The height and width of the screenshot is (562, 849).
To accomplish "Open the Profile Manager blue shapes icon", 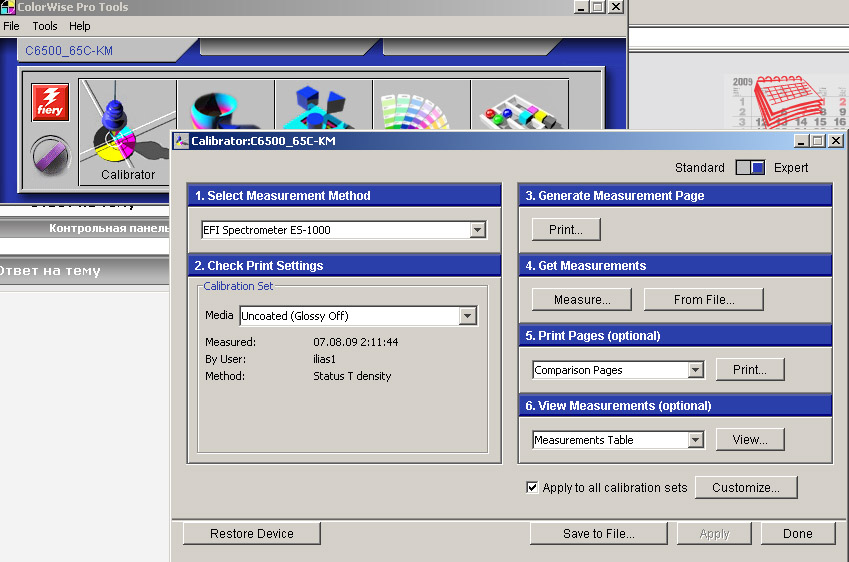I will point(323,106).
